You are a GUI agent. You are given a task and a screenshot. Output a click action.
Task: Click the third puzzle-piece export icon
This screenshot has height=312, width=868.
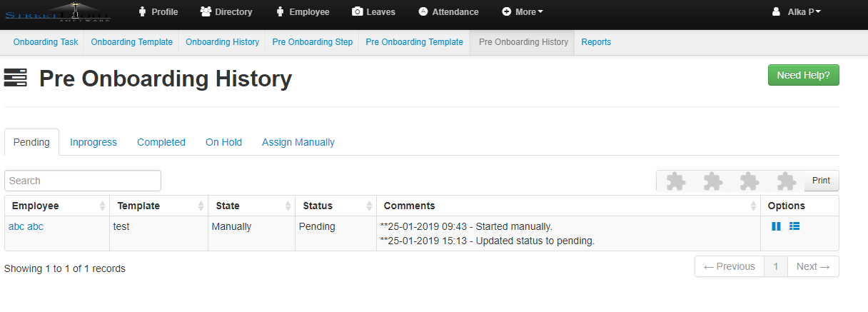[749, 181]
